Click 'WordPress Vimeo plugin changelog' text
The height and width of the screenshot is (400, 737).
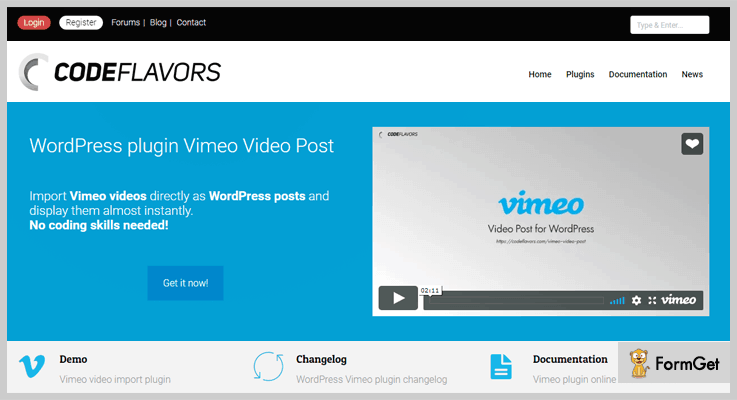(371, 379)
